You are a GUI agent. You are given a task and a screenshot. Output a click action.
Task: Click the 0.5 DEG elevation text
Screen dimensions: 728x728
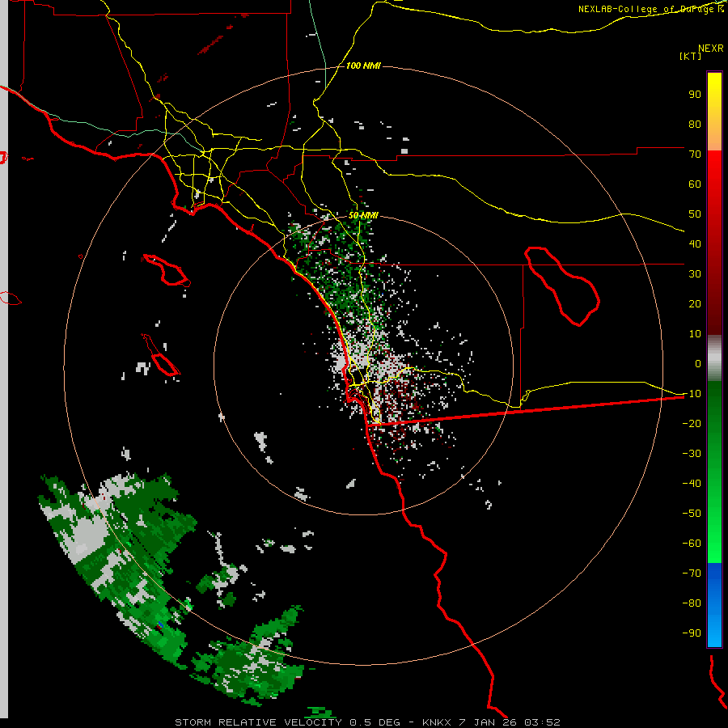[375, 722]
